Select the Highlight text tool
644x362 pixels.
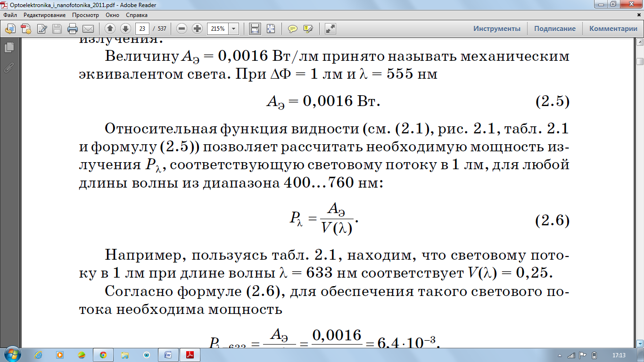click(x=308, y=29)
